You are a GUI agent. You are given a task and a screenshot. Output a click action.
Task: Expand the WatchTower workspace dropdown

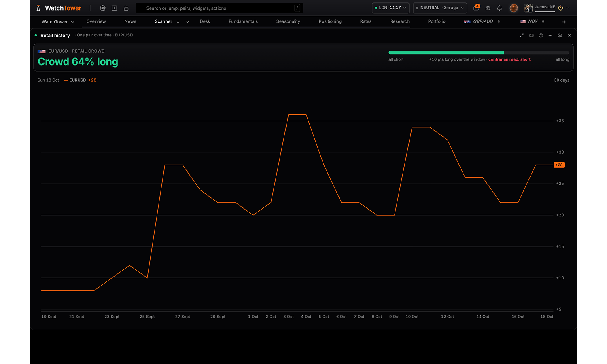pos(58,22)
